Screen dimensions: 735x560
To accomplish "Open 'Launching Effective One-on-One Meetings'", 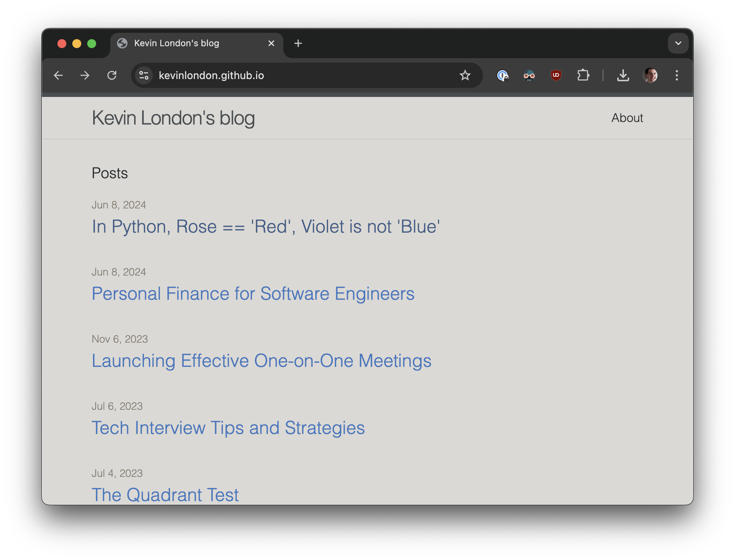I will click(261, 361).
